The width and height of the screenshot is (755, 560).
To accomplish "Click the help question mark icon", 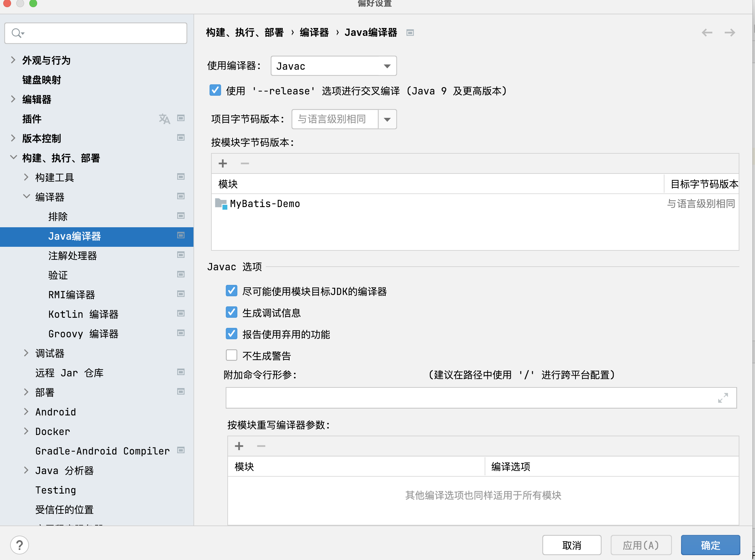I will [19, 545].
